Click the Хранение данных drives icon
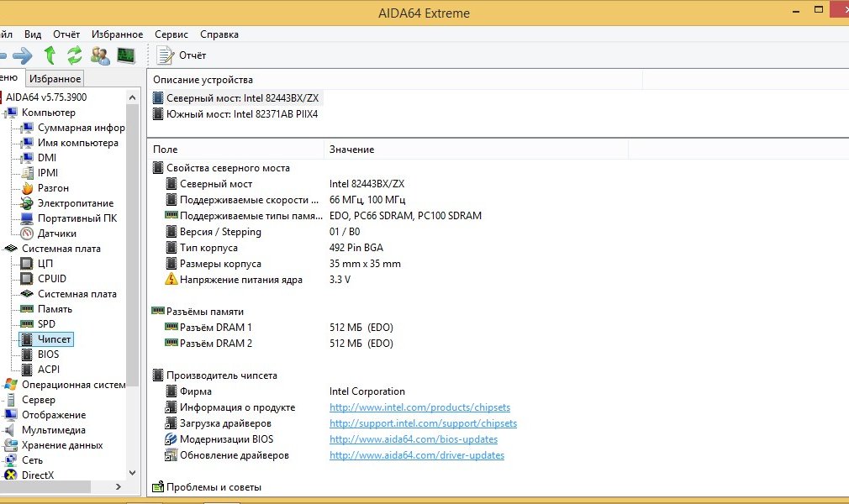 point(11,445)
